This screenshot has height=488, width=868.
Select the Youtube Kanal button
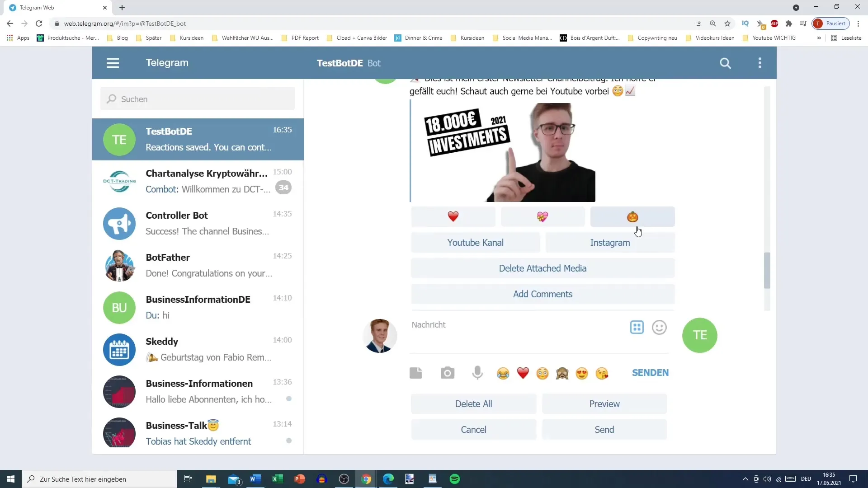click(x=475, y=243)
